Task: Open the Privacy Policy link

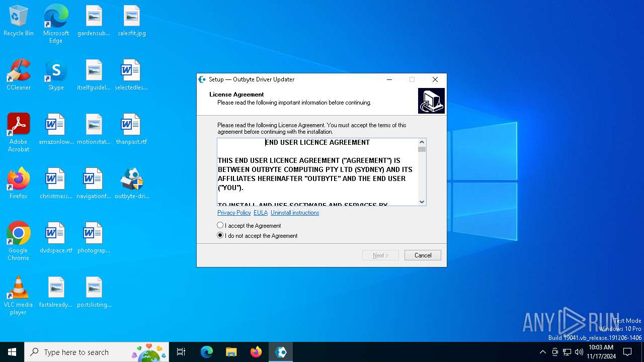Action: [x=234, y=213]
